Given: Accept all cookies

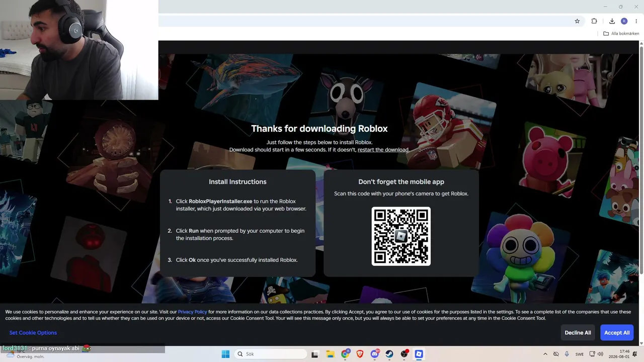Looking at the screenshot, I should (617, 333).
